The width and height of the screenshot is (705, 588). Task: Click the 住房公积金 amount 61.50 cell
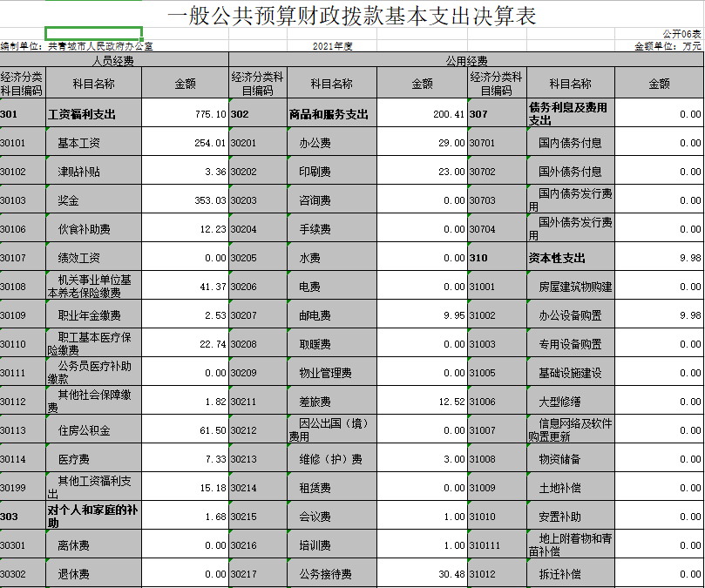[185, 430]
